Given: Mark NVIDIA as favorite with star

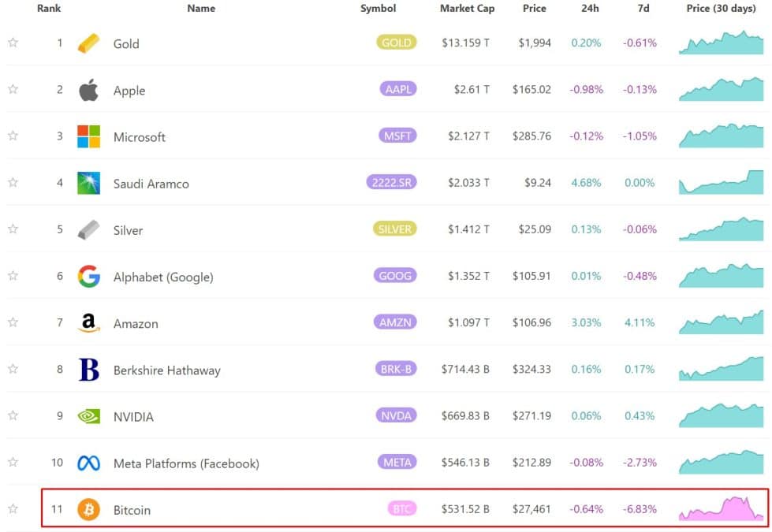Looking at the screenshot, I should click(x=13, y=415).
